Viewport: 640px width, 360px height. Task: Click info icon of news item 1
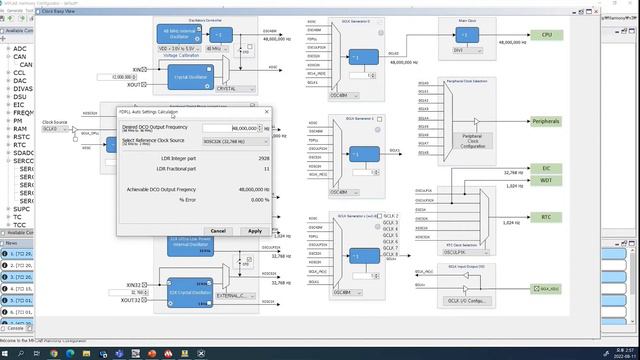[5, 253]
